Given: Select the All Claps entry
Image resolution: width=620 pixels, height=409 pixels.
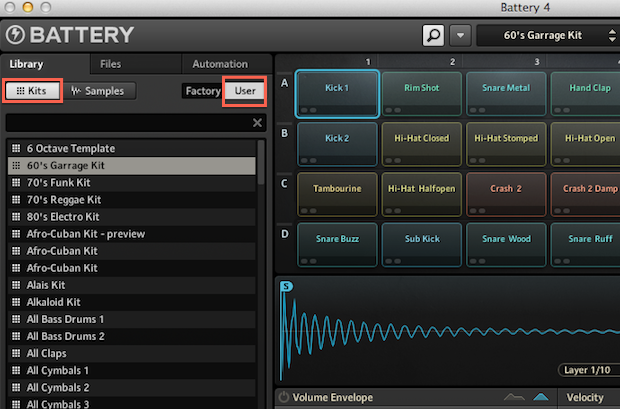Looking at the screenshot, I should pyautogui.click(x=132, y=353).
